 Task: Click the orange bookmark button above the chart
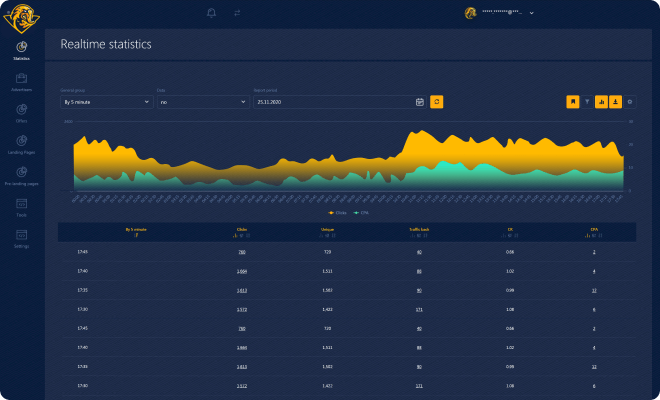573,101
